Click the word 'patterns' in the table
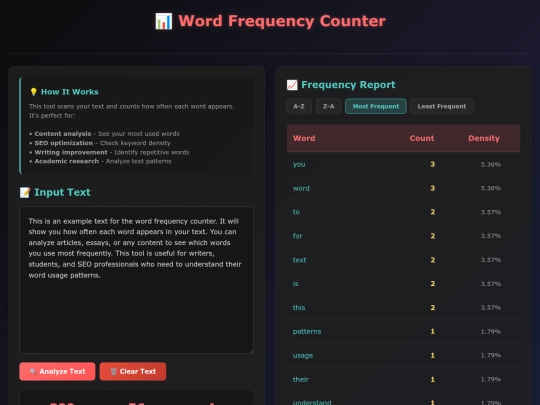The width and height of the screenshot is (540, 405). click(x=307, y=331)
